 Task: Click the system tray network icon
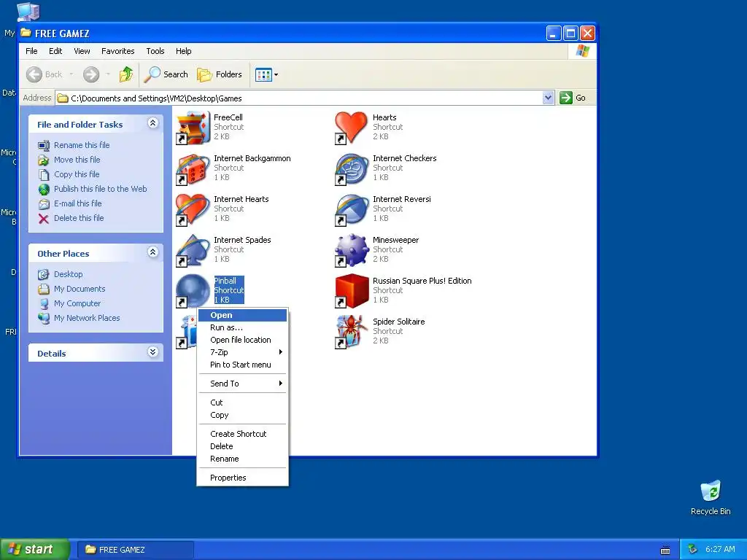[x=693, y=550]
